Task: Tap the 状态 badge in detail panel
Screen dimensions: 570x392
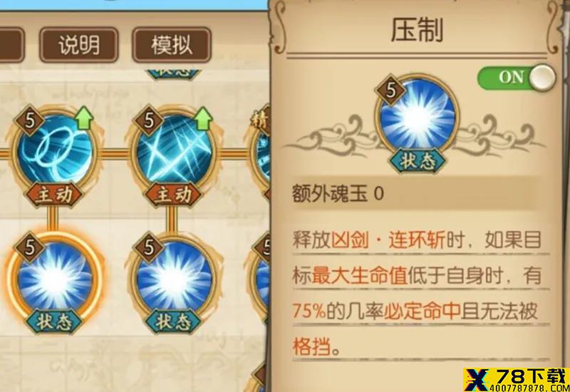Action: pyautogui.click(x=418, y=160)
